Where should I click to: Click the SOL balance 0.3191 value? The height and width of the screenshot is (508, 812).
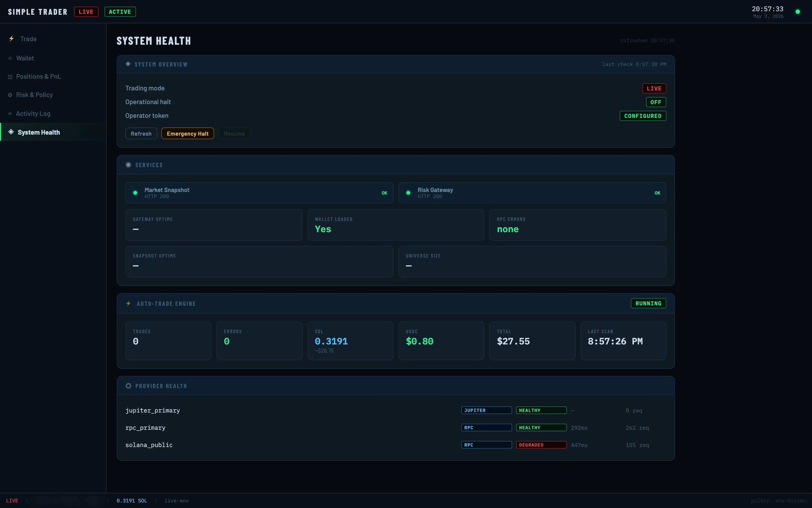click(331, 341)
